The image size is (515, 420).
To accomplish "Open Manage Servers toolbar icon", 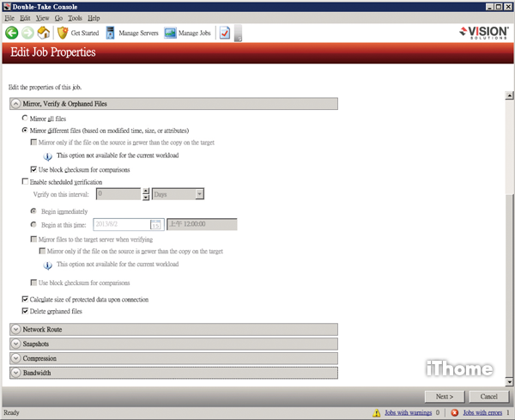I will 112,33.
